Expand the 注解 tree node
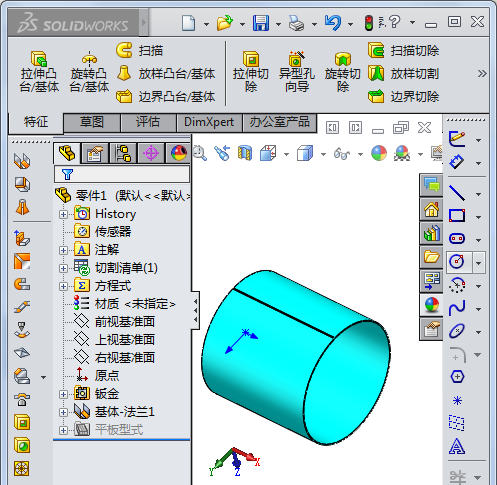The width and height of the screenshot is (497, 485). click(x=63, y=250)
